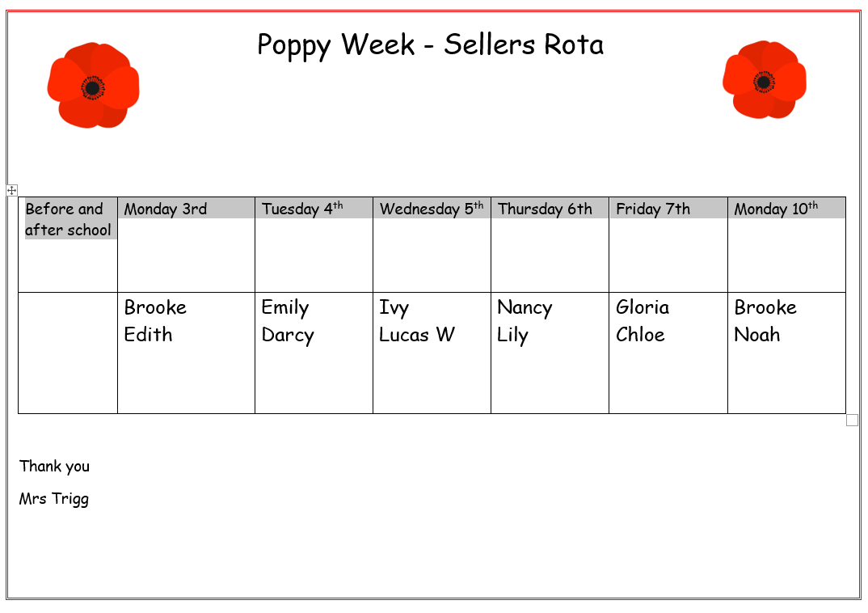Click the 'Mrs Trigg' signature text
868x613 pixels.
54,499
